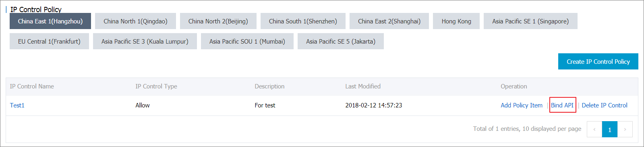The width and height of the screenshot is (644, 147).
Task: Open the Test1 policy link
Action: [17, 105]
